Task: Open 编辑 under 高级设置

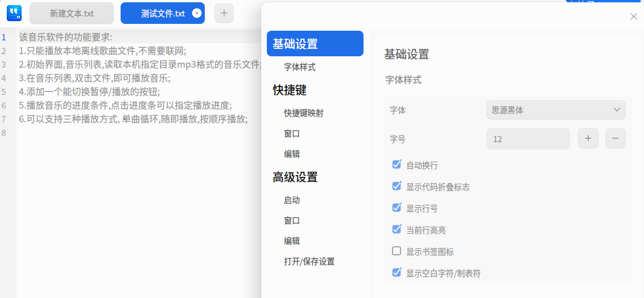Action: [x=292, y=241]
